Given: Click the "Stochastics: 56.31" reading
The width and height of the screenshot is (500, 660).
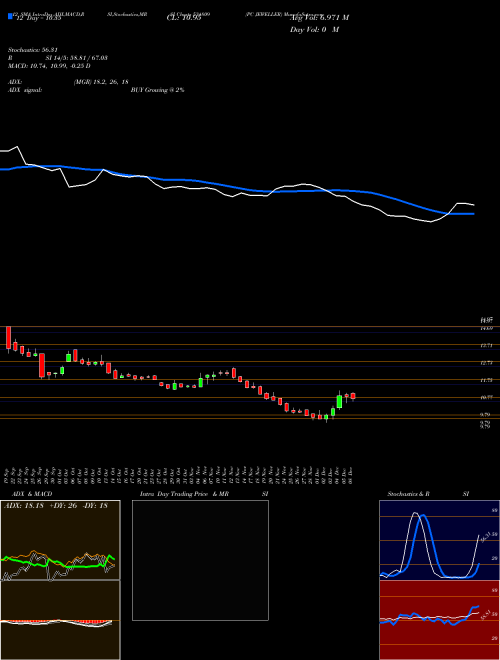Looking at the screenshot, I should point(32,49).
